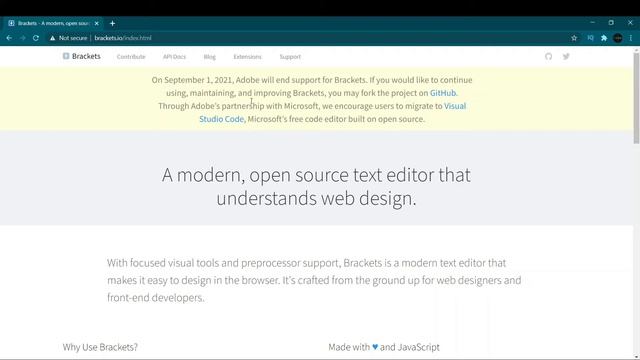Open the Blog nav item
Screen dimensions: 640x360
click(209, 57)
